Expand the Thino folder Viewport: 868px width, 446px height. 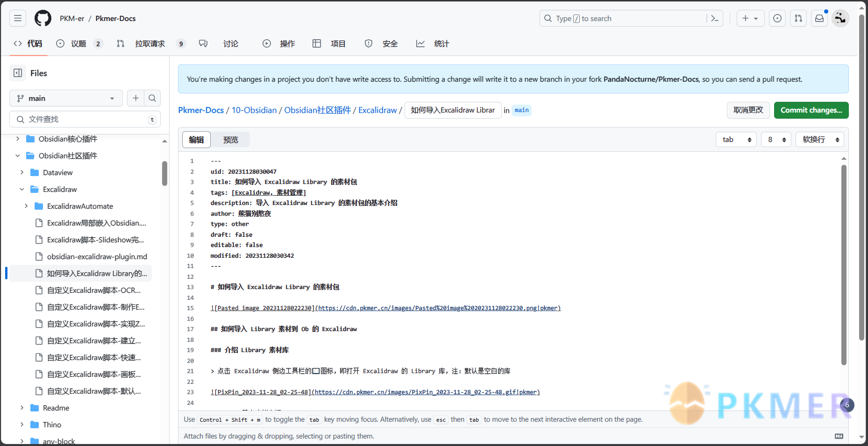(x=22, y=425)
